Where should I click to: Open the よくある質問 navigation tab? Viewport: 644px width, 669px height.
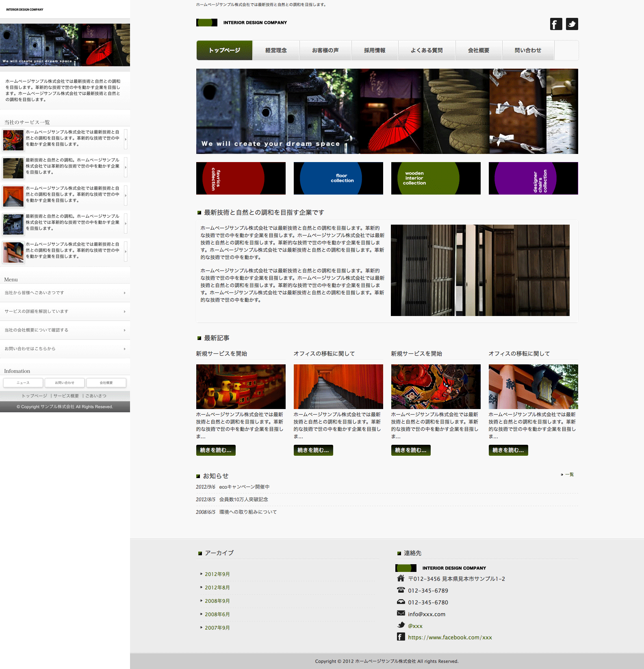click(x=427, y=50)
